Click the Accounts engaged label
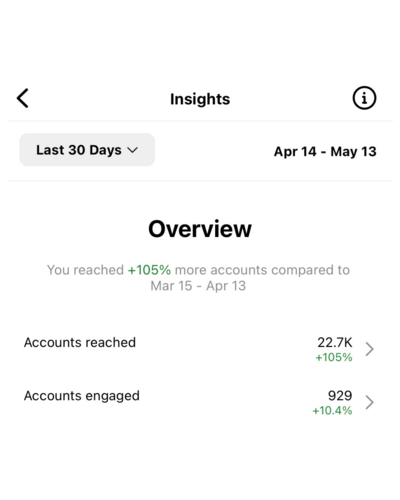Viewport: 400px width, 500px height. tap(82, 396)
